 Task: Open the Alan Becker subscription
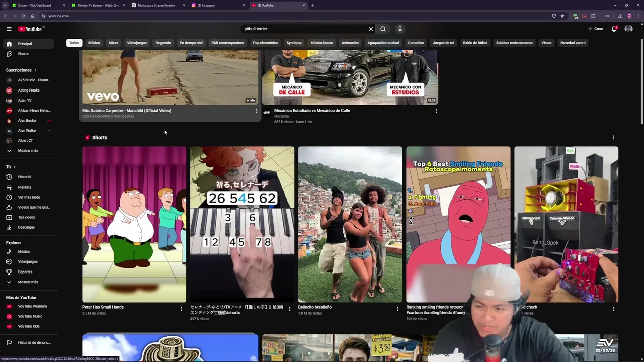click(x=28, y=121)
